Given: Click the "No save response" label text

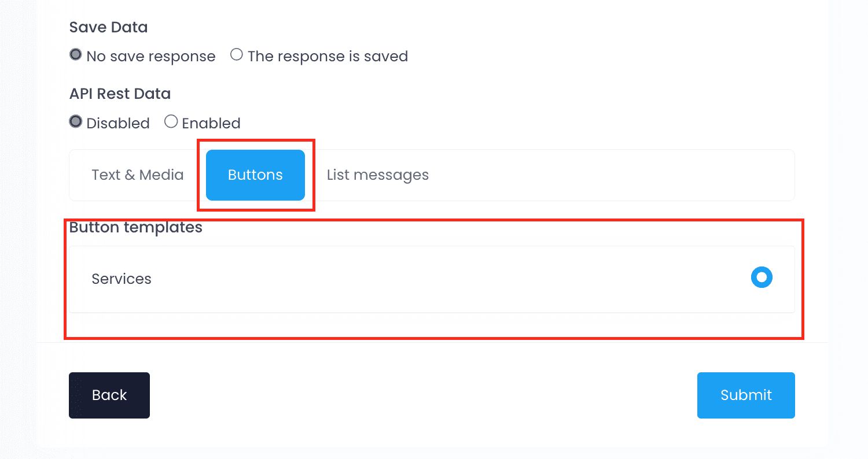Looking at the screenshot, I should [151, 57].
